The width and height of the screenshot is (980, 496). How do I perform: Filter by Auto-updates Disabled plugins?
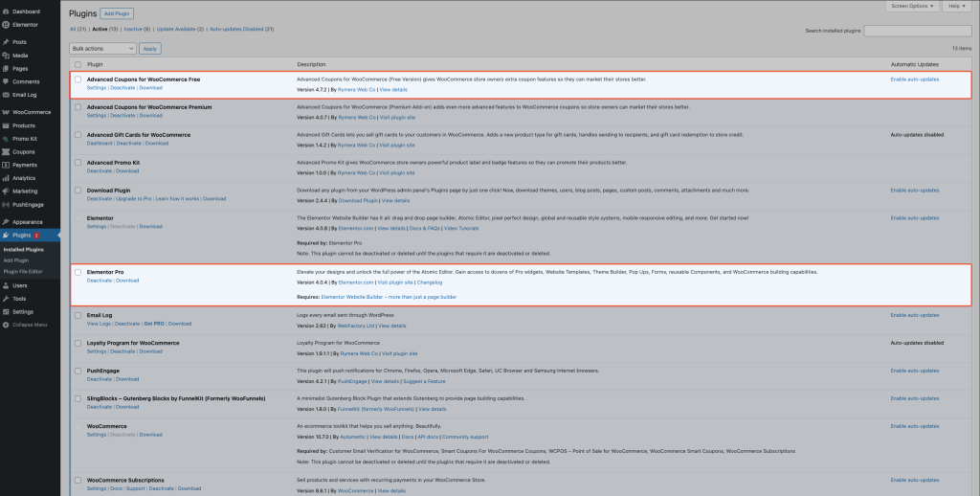point(242,29)
